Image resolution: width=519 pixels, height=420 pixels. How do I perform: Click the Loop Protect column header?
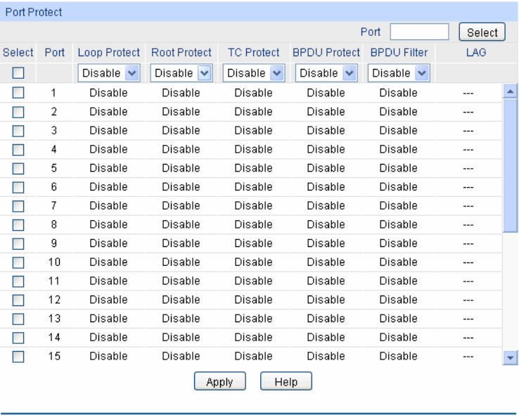coord(109,52)
